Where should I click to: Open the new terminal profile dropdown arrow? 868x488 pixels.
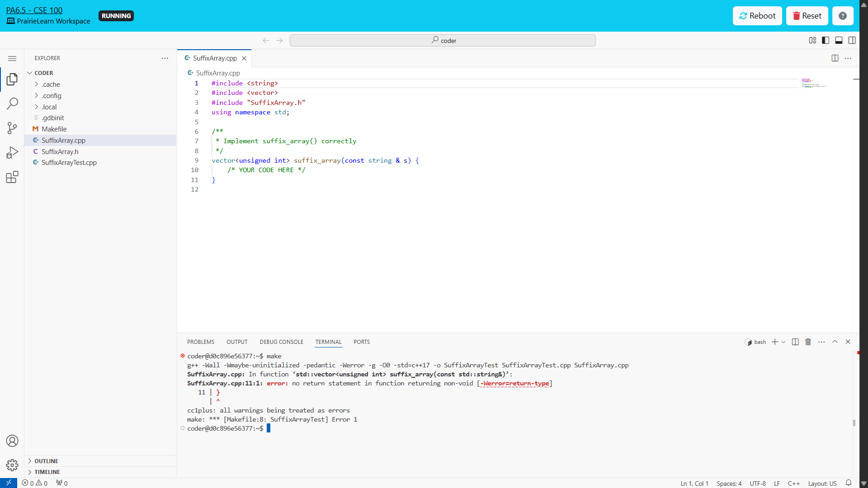coord(783,342)
